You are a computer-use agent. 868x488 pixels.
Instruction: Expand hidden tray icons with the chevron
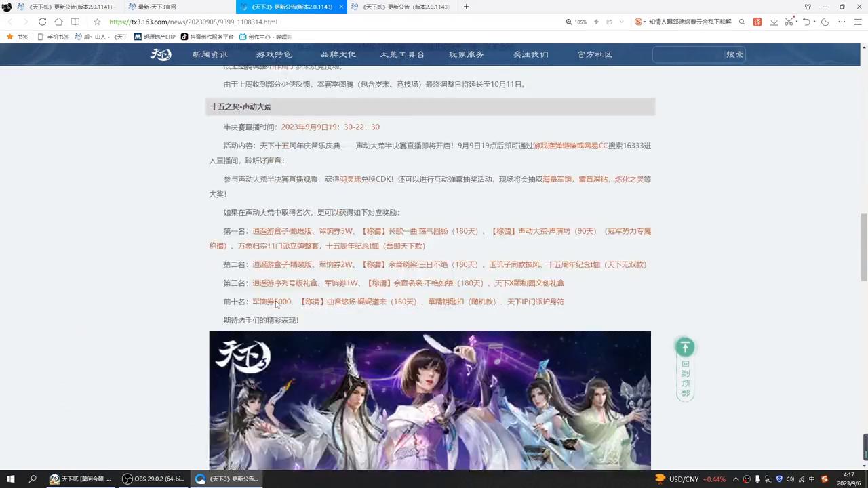click(736, 479)
